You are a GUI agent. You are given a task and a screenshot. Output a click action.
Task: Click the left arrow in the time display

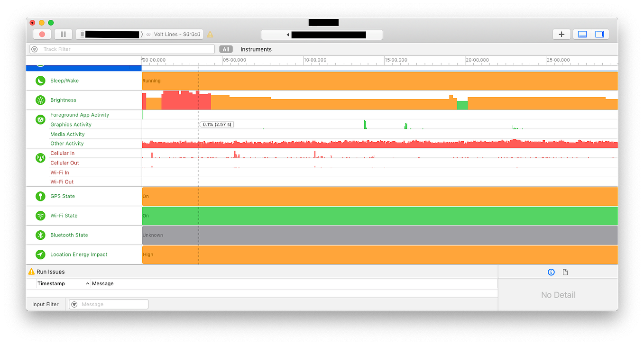coord(288,35)
